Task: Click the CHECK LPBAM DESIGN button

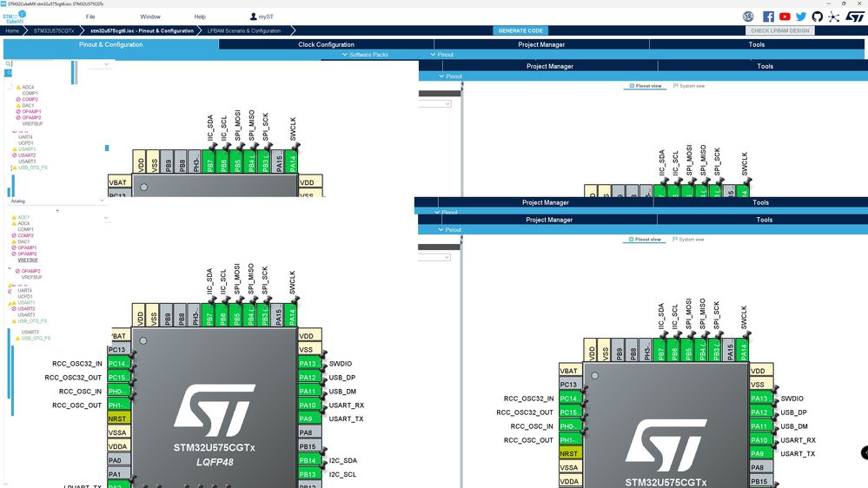Action: click(x=780, y=31)
